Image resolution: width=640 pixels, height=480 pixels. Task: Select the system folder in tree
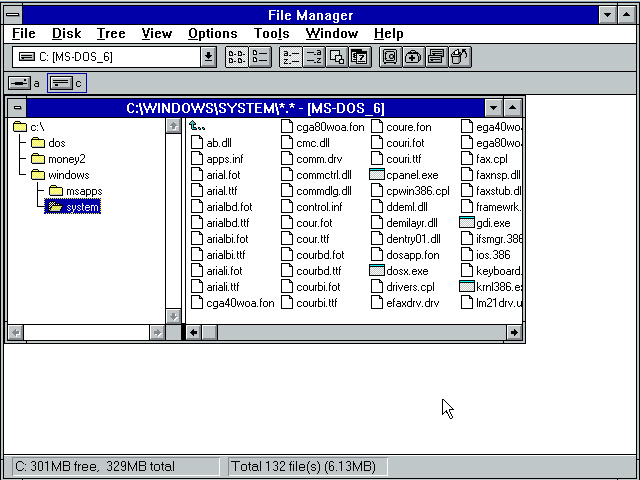click(x=73, y=207)
